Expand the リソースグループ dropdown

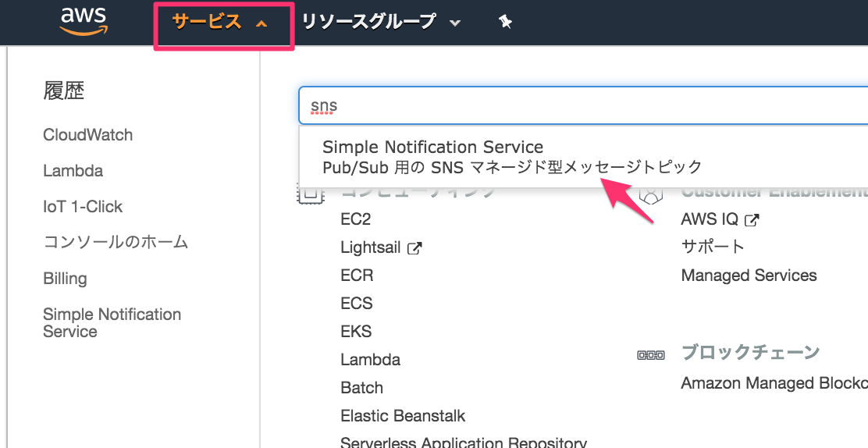pyautogui.click(x=381, y=22)
